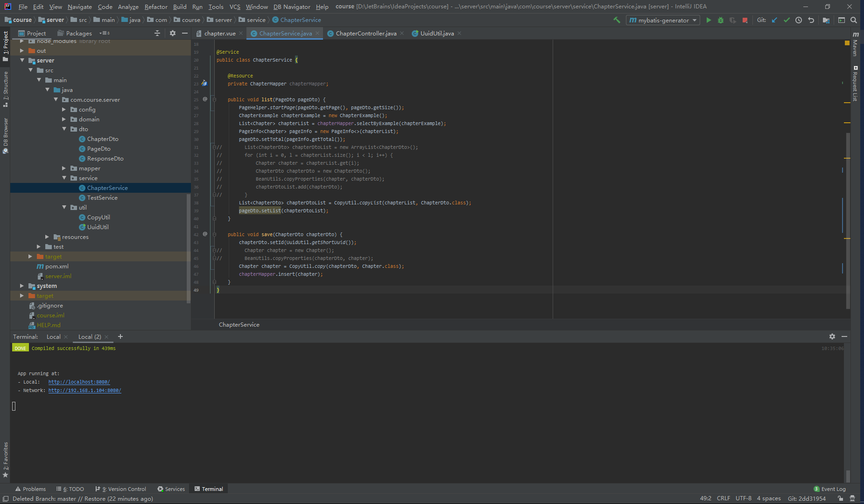
Task: Open the run anything window icon
Action: (x=842, y=20)
